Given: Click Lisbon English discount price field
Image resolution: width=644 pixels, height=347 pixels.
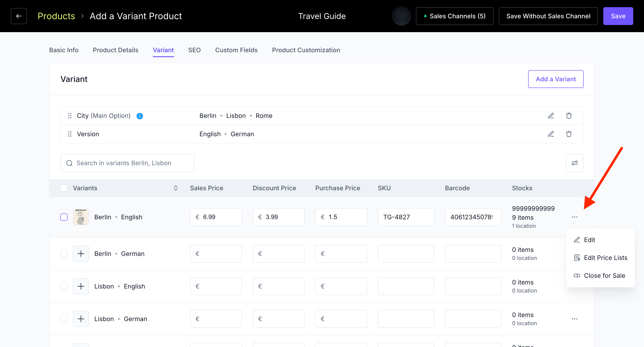Looking at the screenshot, I should [278, 286].
